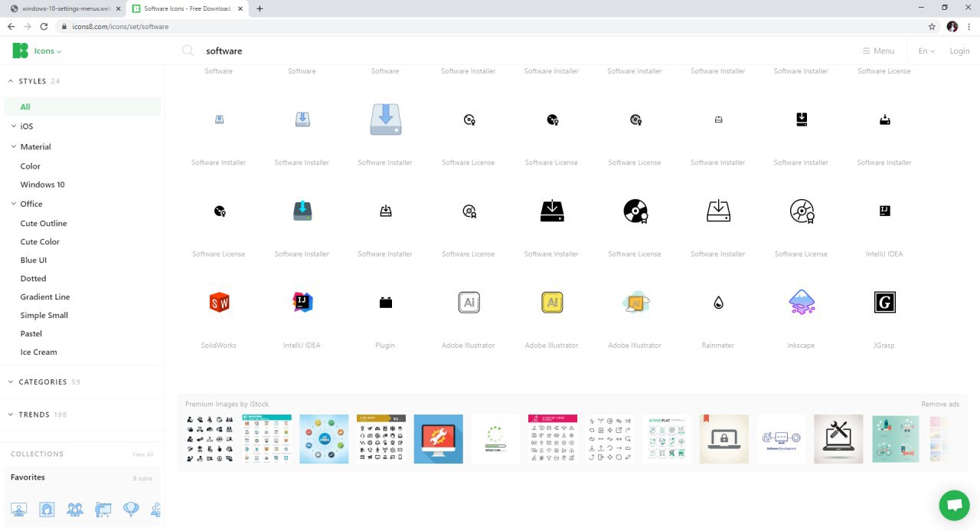Expand the CATEGORIES section
Screen dimensions: 980x531
[44, 382]
